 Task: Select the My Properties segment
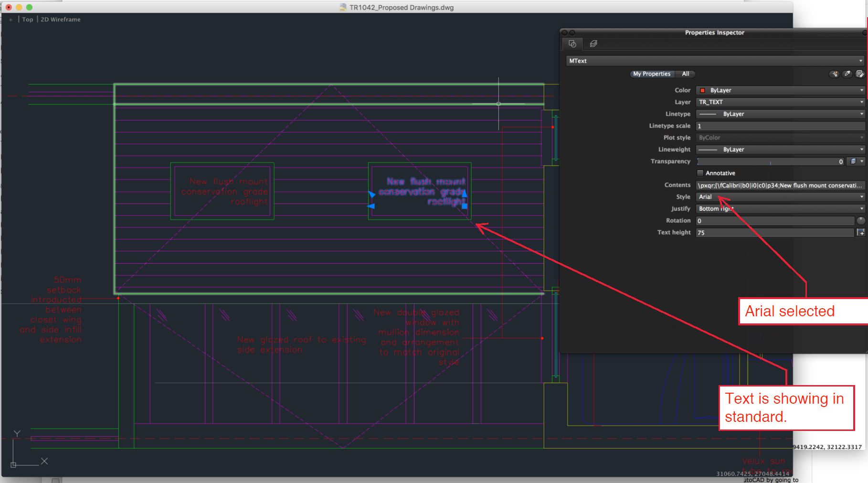pyautogui.click(x=652, y=74)
